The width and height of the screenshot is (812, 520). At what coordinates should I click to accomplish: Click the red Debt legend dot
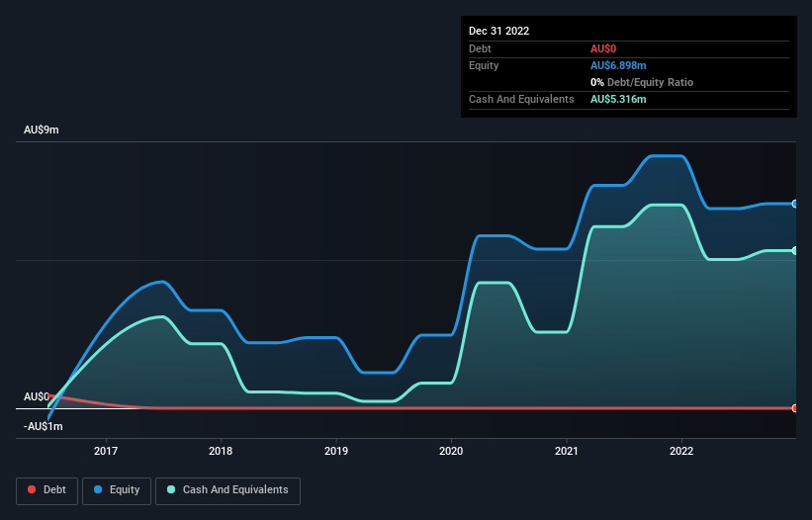click(x=32, y=489)
